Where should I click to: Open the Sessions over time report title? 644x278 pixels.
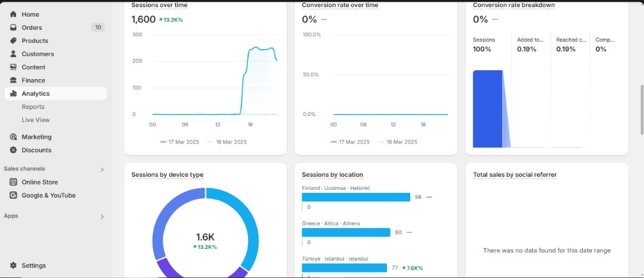click(159, 5)
